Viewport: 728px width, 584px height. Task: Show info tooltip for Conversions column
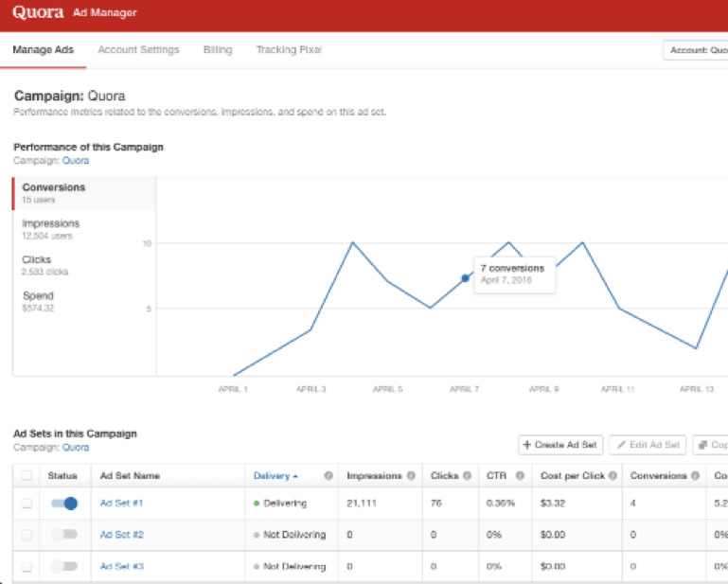coord(695,475)
